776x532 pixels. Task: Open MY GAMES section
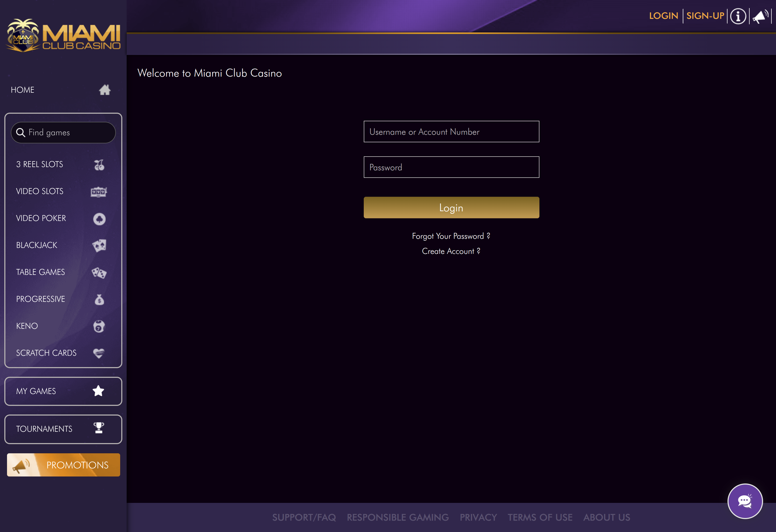click(x=63, y=391)
